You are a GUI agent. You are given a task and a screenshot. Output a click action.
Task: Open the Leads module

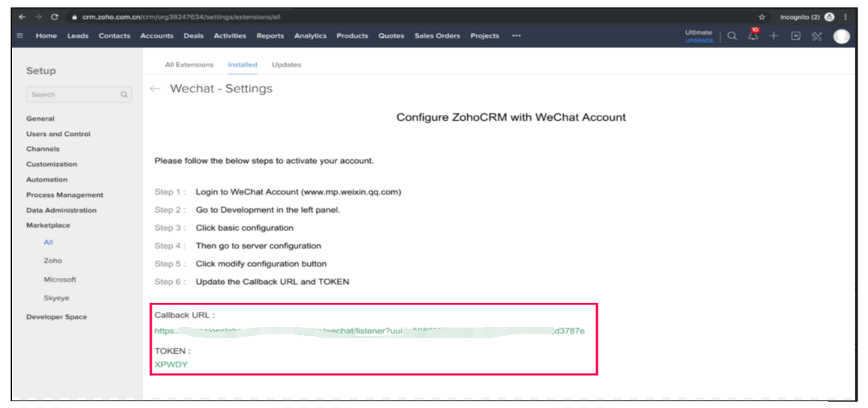tap(77, 36)
